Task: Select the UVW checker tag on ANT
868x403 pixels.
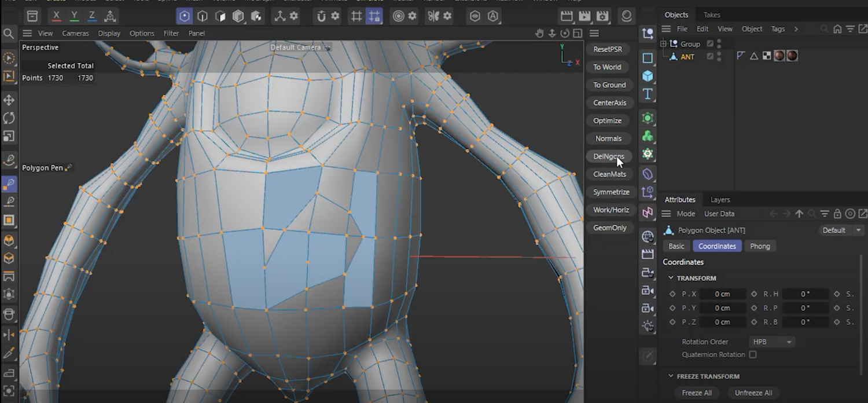Action: click(x=767, y=56)
